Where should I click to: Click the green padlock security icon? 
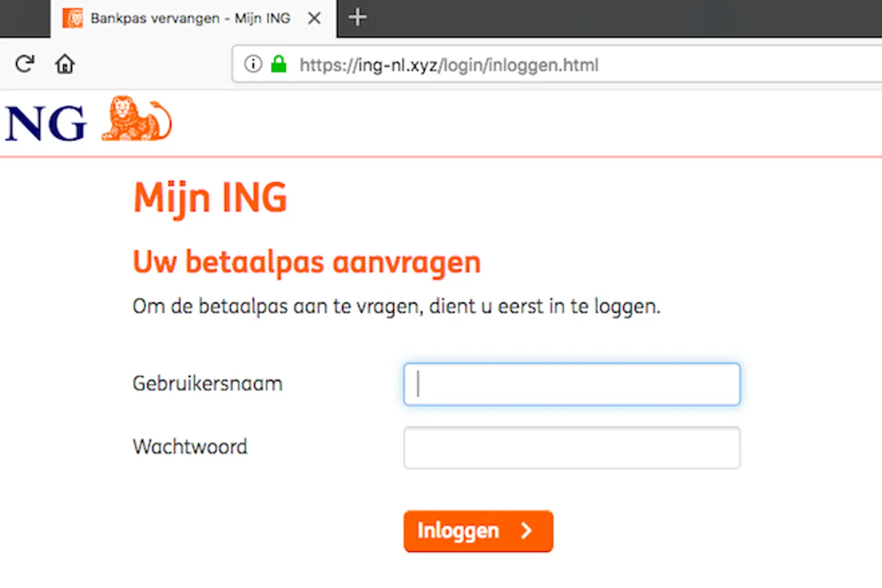(x=278, y=64)
